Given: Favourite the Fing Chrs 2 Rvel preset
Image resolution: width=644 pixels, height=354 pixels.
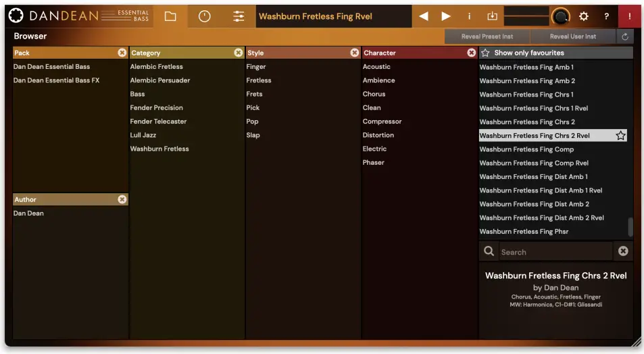Looking at the screenshot, I should coord(620,136).
